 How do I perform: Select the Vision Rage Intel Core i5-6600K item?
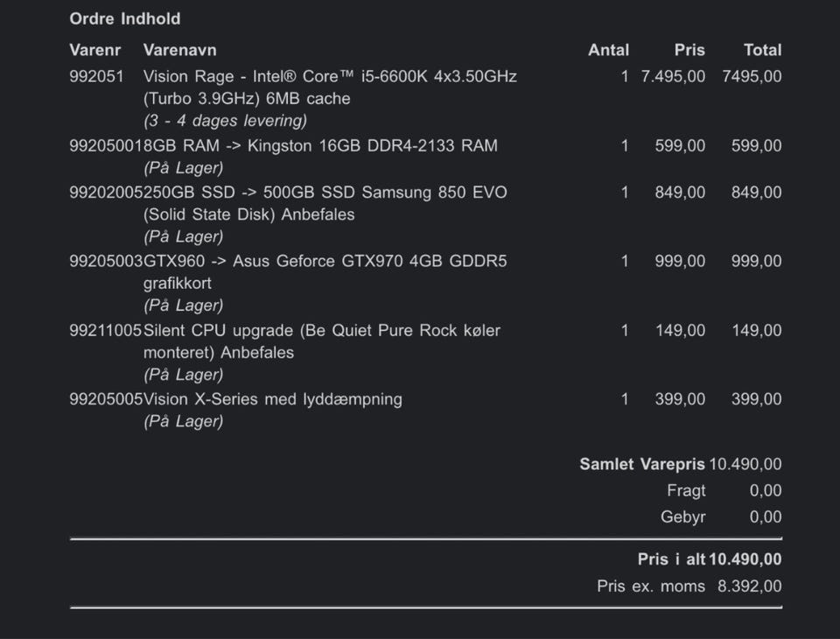[x=330, y=76]
